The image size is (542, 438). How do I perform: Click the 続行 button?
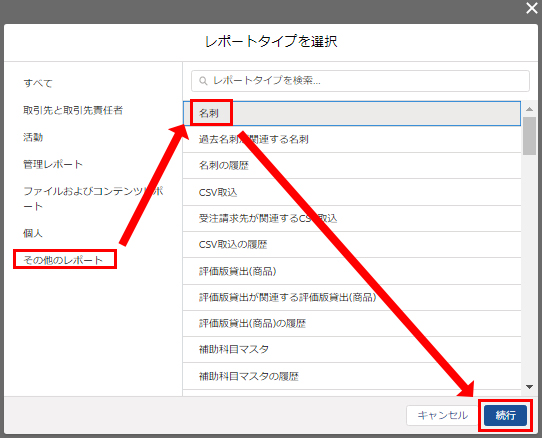505,415
